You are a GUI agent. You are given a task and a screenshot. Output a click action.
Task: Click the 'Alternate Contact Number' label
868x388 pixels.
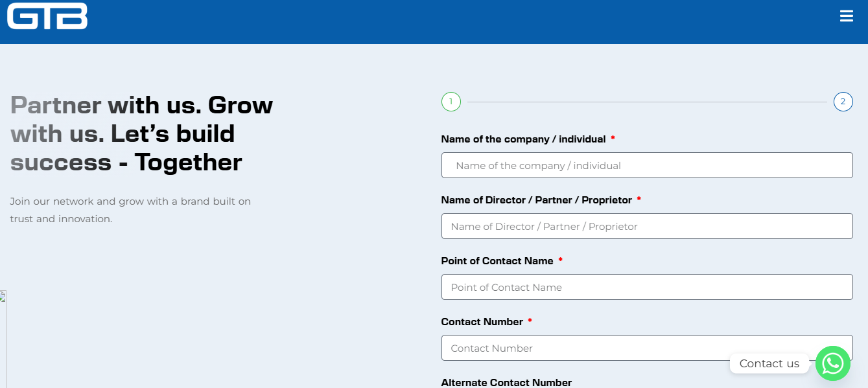click(x=506, y=383)
